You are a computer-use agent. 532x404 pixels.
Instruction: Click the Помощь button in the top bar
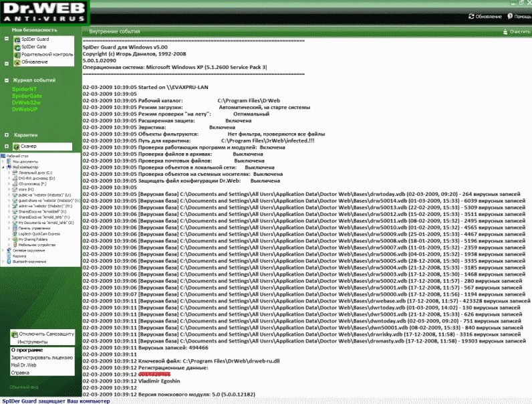[x=519, y=16]
